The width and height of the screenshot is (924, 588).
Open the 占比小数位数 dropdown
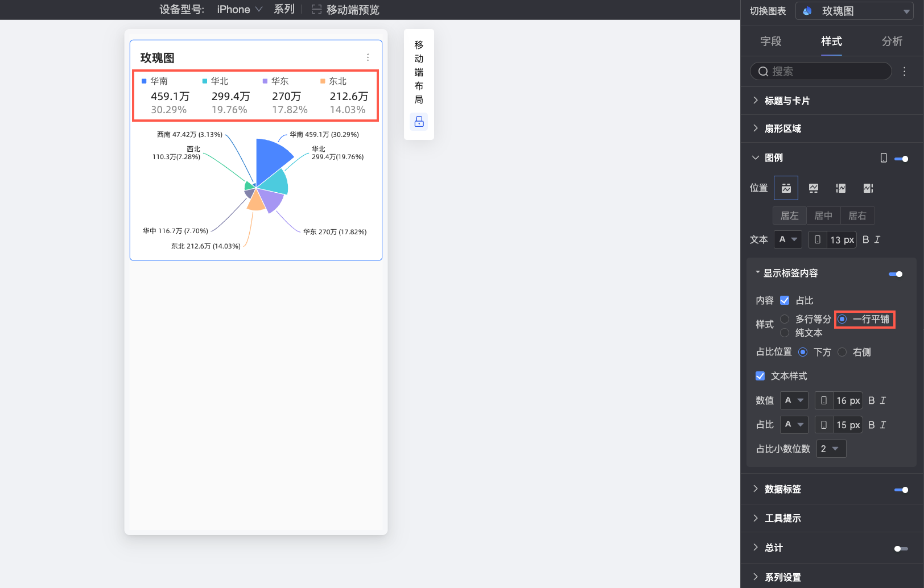831,449
